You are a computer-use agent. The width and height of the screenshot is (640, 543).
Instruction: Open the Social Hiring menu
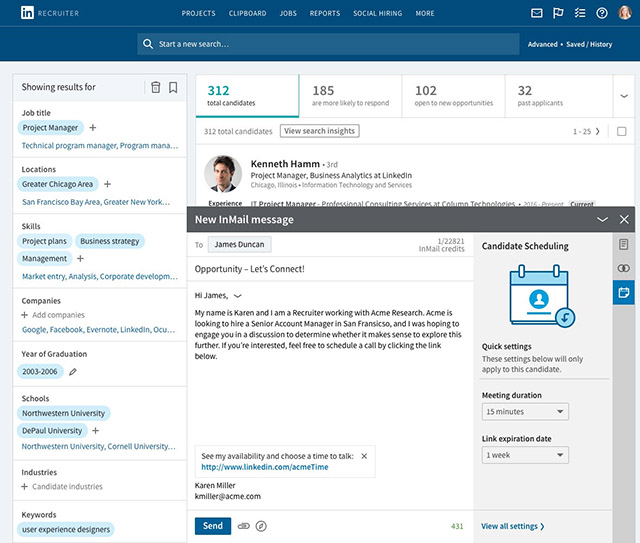click(378, 13)
